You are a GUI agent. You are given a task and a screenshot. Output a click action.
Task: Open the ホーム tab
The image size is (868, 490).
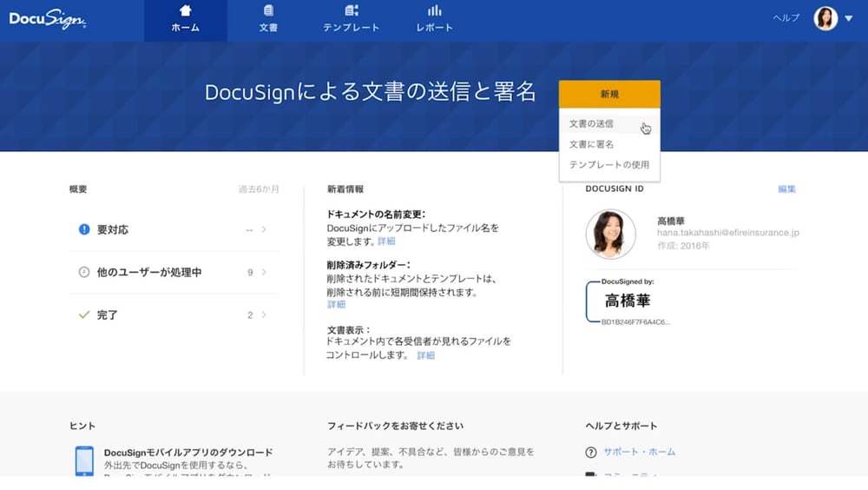(x=186, y=21)
